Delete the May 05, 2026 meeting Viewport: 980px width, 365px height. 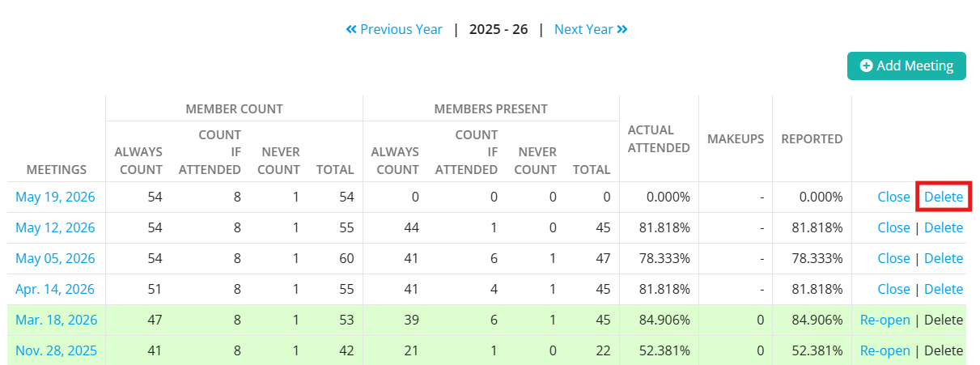click(x=944, y=258)
